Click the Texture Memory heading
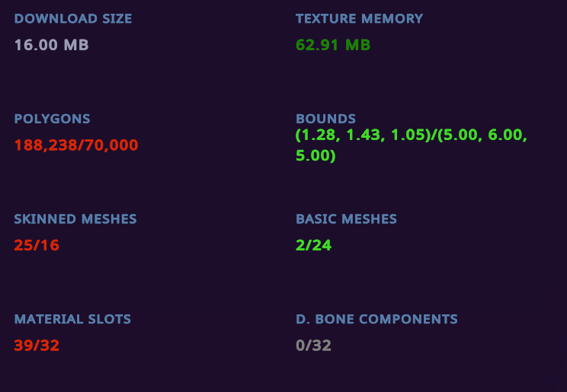The width and height of the screenshot is (567, 392). pyautogui.click(x=360, y=18)
